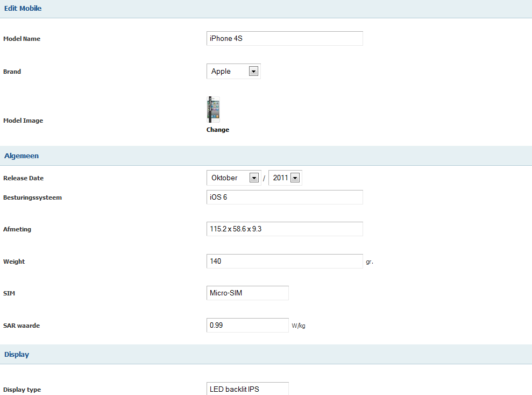Click the Display type label
The height and width of the screenshot is (395, 532).
coord(22,390)
